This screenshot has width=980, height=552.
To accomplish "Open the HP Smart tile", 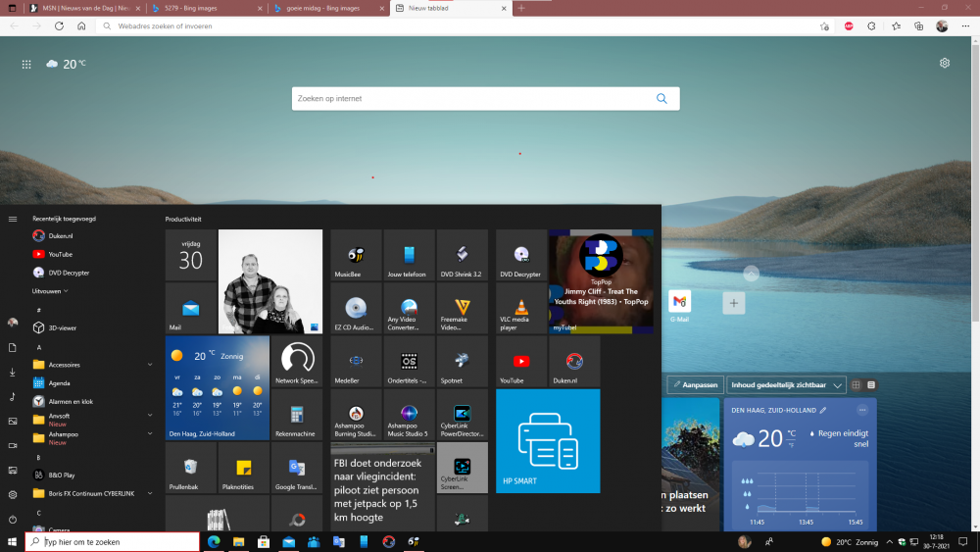I will pos(548,440).
